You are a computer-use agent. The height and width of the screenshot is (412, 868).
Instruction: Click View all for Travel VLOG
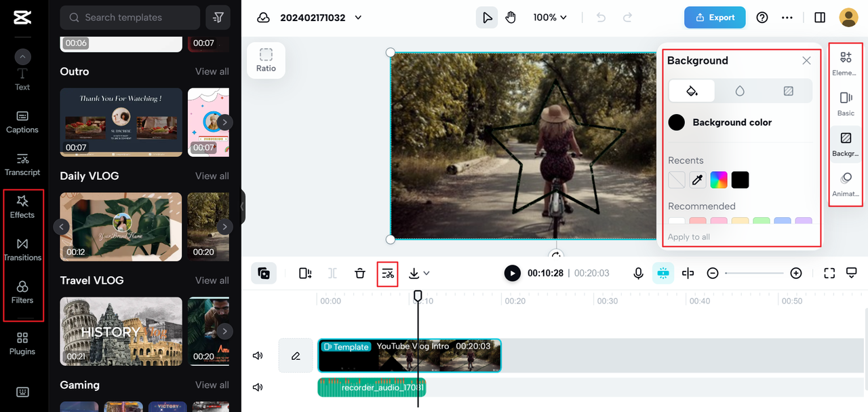pyautogui.click(x=212, y=280)
